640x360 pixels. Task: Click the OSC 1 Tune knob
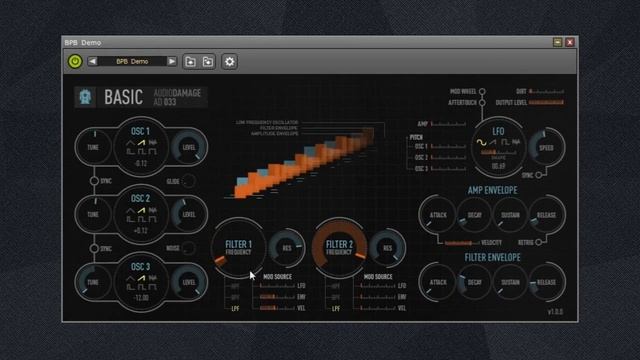93,147
